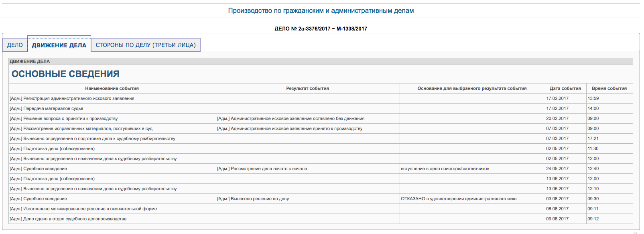Open the СТОРОНЫ ПО ДЕЛУ (ТРЕТЬИ ЛИЦА) tab
The width and height of the screenshot is (644, 234).
pyautogui.click(x=146, y=45)
